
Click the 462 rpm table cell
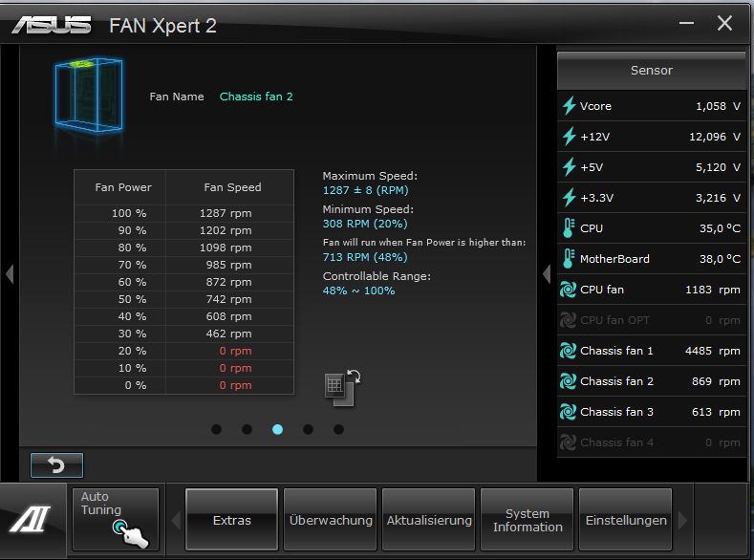(228, 334)
